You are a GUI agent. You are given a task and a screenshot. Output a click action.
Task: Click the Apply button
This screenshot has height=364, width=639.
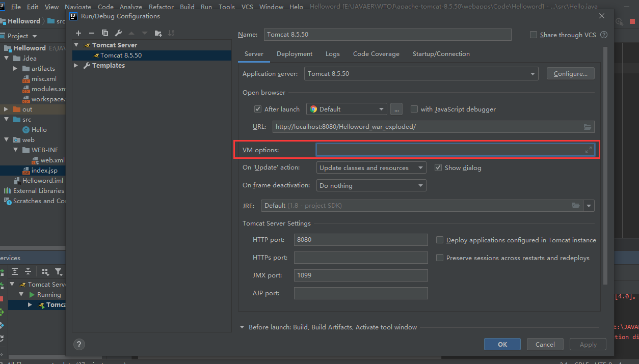(x=588, y=345)
